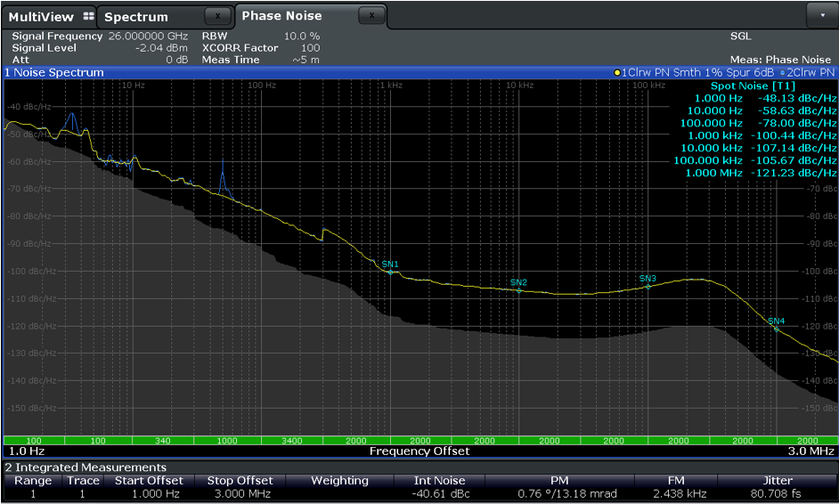Click the 80.708 fs jitter value
This screenshot has width=839, height=504.
coord(776,494)
